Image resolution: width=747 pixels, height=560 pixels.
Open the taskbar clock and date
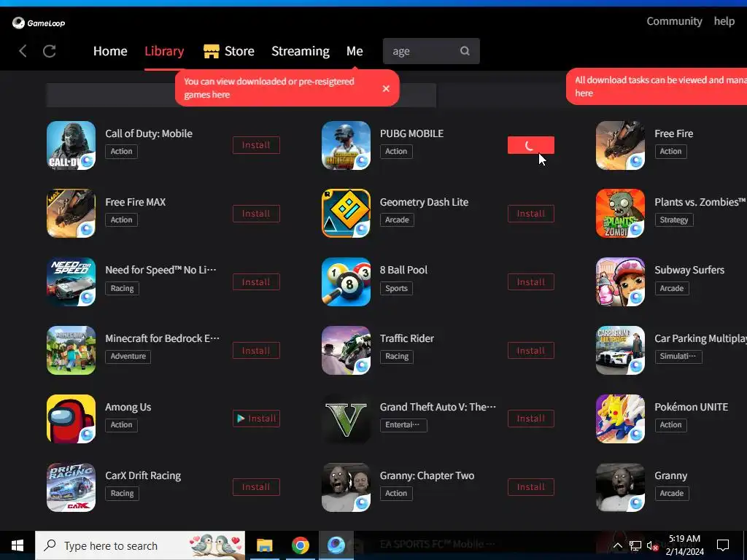click(x=684, y=545)
